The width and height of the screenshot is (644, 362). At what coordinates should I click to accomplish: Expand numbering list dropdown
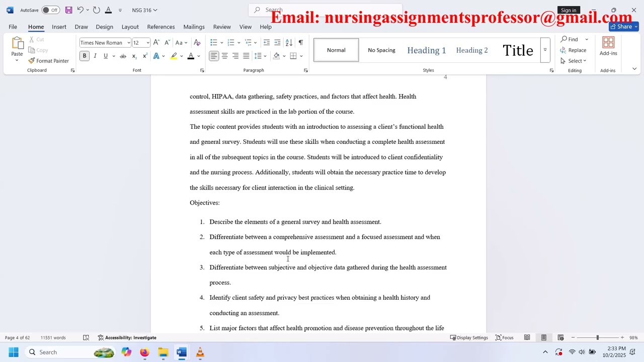[x=239, y=43]
